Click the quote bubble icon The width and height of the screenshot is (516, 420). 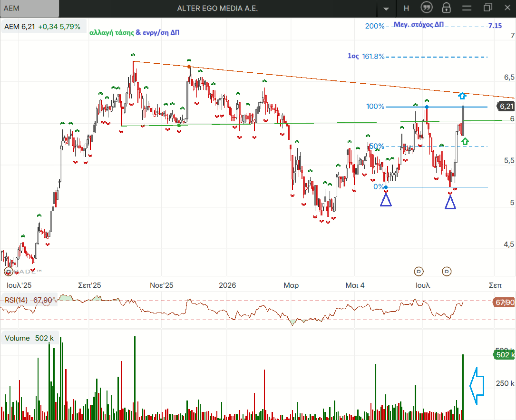(x=427, y=8)
